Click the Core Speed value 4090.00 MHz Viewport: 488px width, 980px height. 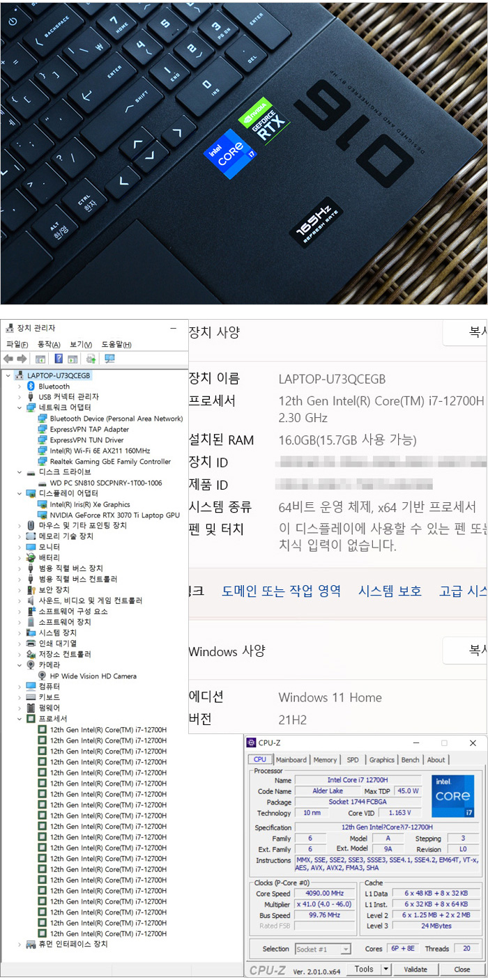coord(324,893)
